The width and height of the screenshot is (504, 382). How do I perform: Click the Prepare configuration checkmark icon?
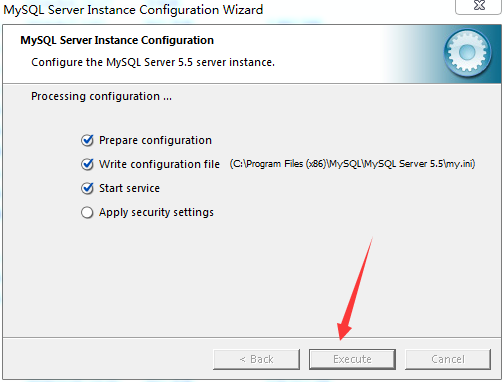(x=87, y=140)
